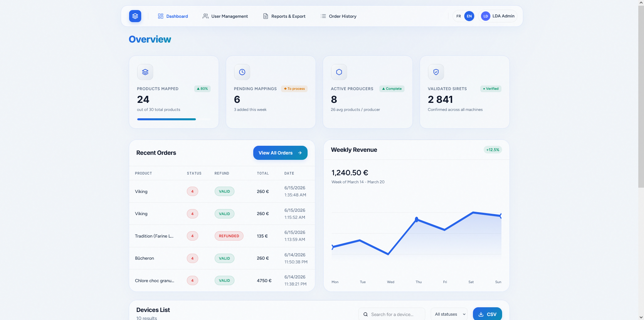Viewport: 644px width, 320px height.
Task: Open the Reports & Export tab
Action: click(x=284, y=16)
